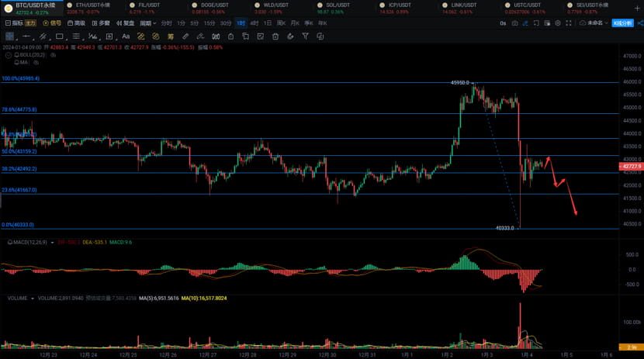Click the copy drawings icon

[246, 36]
